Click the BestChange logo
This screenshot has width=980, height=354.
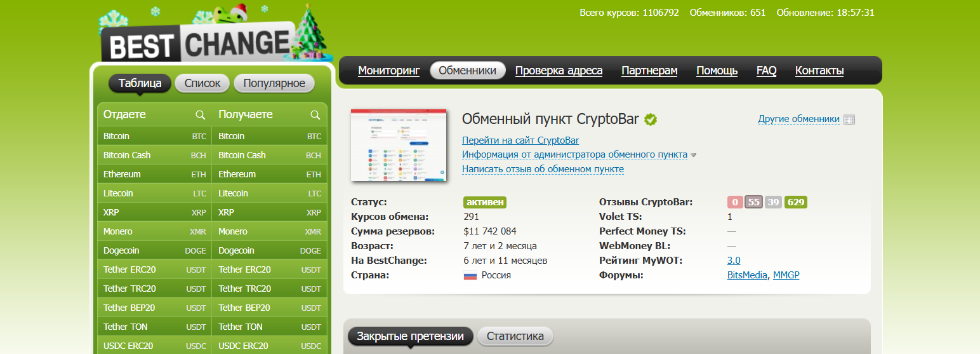(x=199, y=43)
